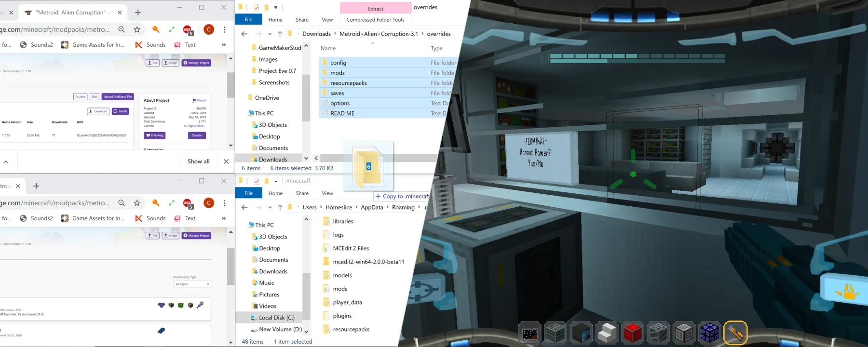Click the Install button

tap(121, 111)
